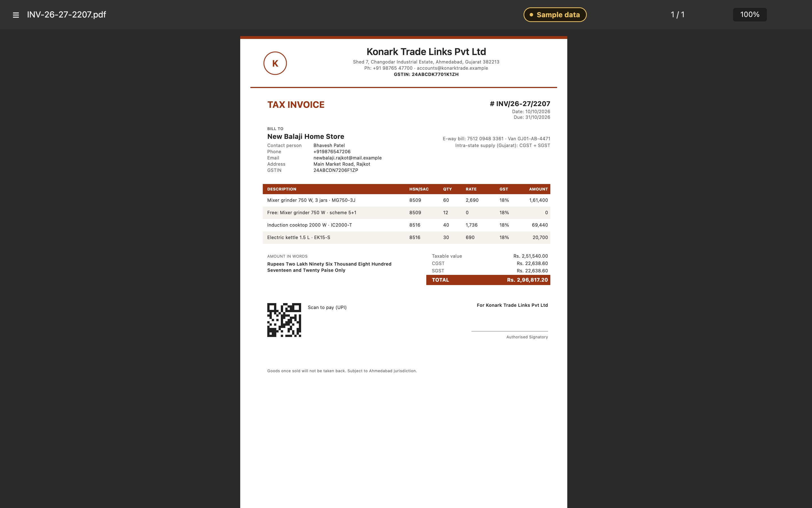Click the accounts@konarktrade.example phone and email line

click(x=426, y=68)
